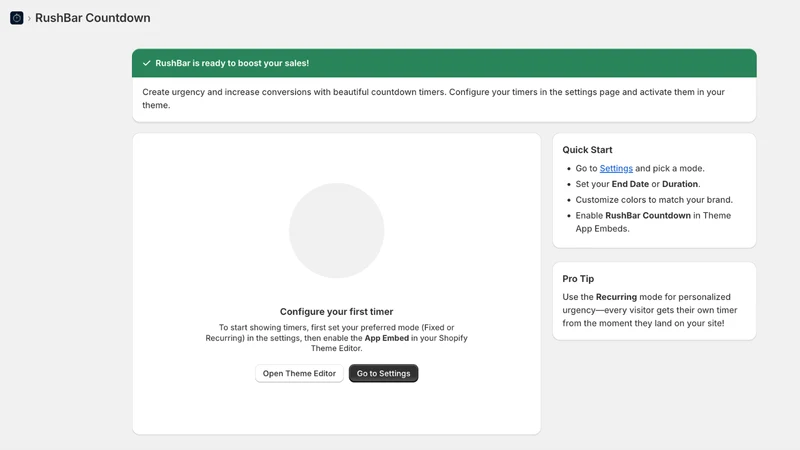Click the RushBar app icon in breadcrumb

(16, 18)
